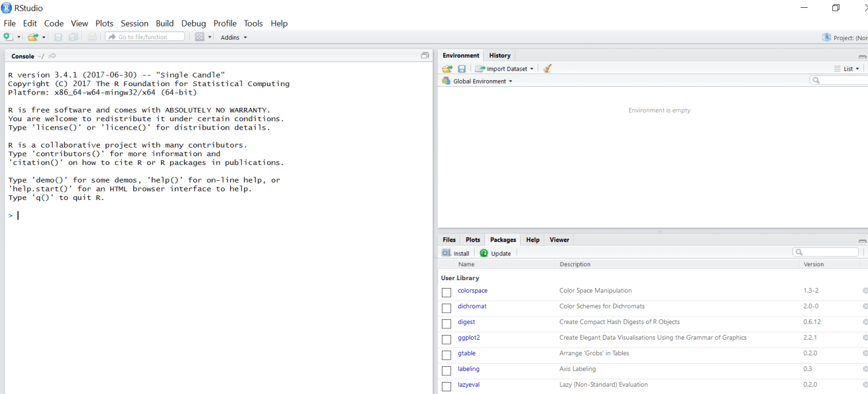Load the colorspace package checkbox
The width and height of the screenshot is (868, 394).
click(447, 293)
